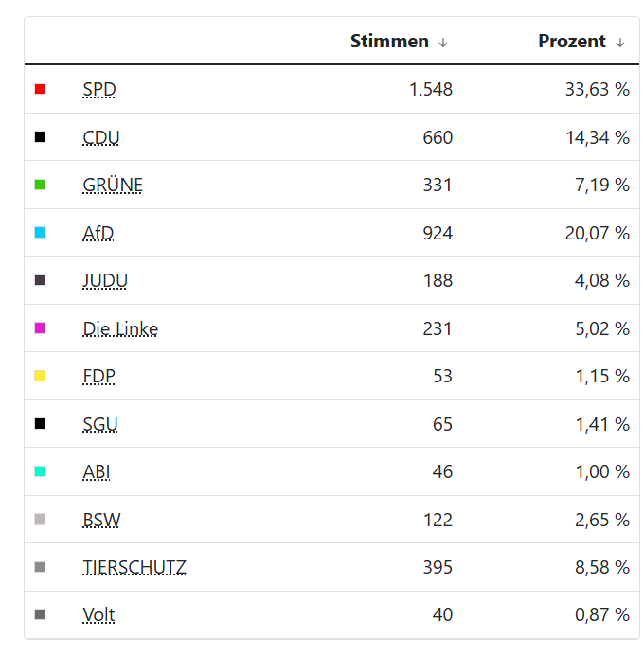Click the FDP party label

pyautogui.click(x=99, y=377)
